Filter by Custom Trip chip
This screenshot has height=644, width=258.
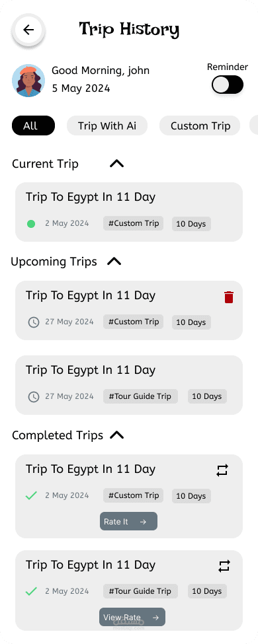(x=200, y=125)
